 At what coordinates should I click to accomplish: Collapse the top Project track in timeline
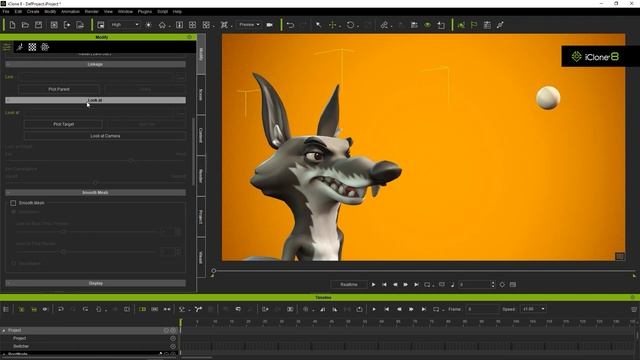(x=4, y=330)
